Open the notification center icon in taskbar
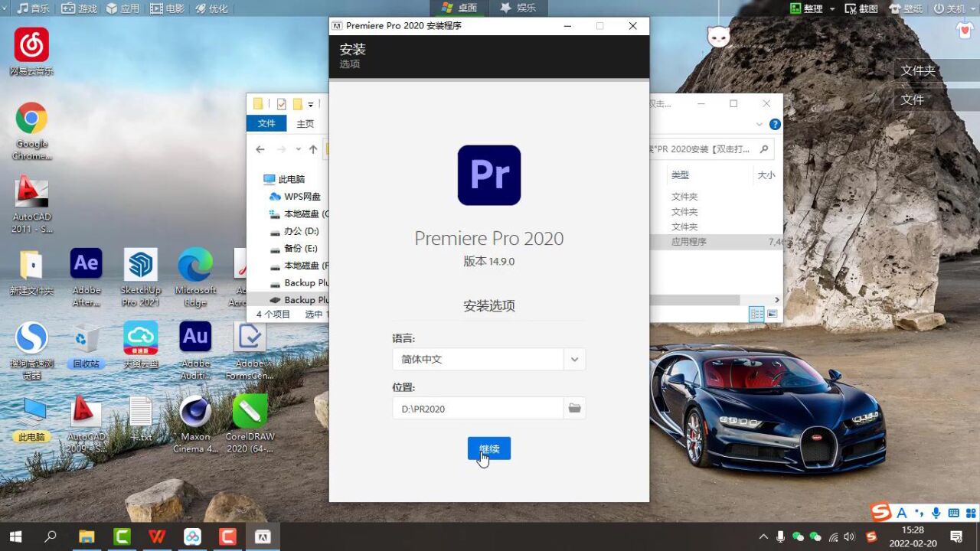Image resolution: width=980 pixels, height=551 pixels. point(956,536)
